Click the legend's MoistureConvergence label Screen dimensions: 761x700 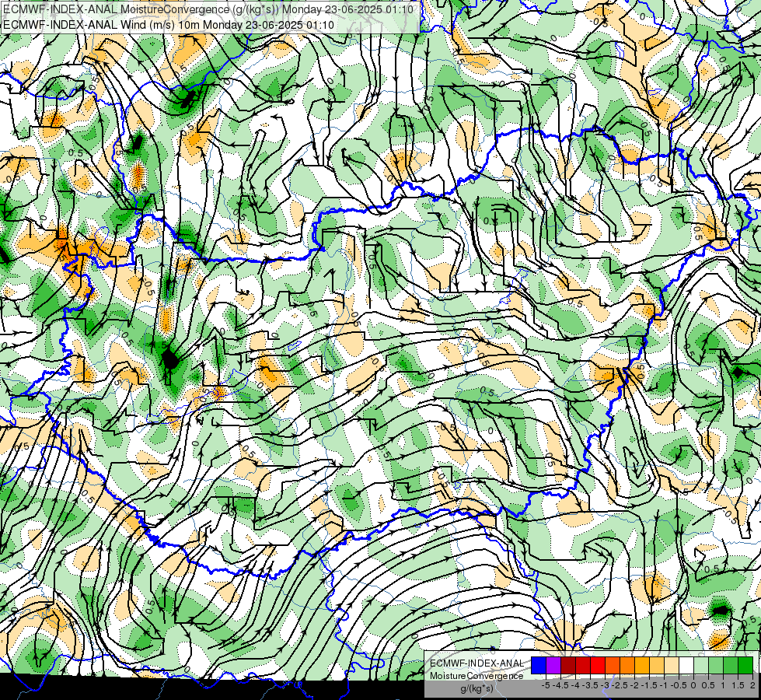click(476, 676)
